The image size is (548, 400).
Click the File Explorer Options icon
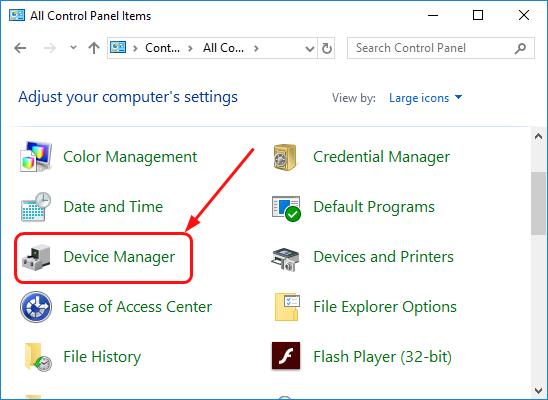pos(287,307)
